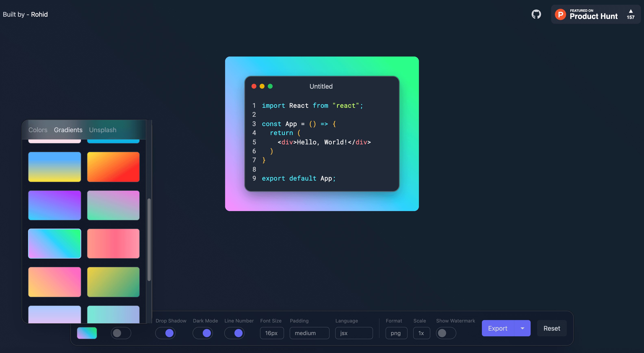This screenshot has width=644, height=353.
Task: Pick the coral pink gradient swatch
Action: (113, 244)
